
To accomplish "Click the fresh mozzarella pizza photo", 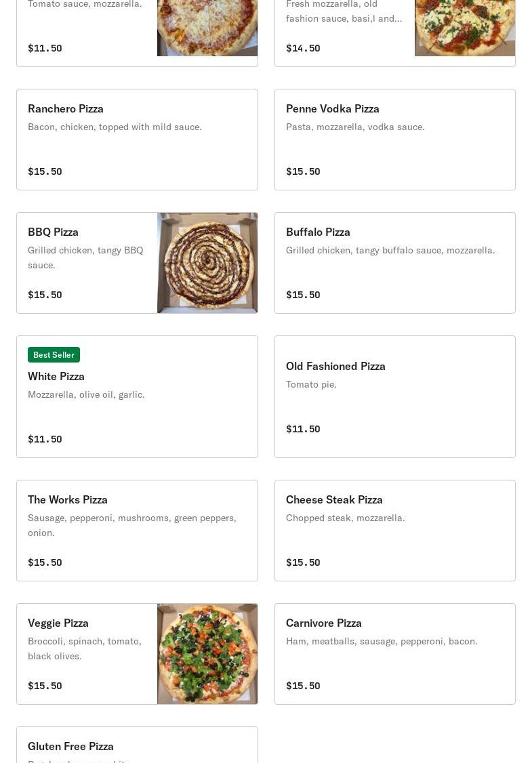I will click(x=465, y=28).
